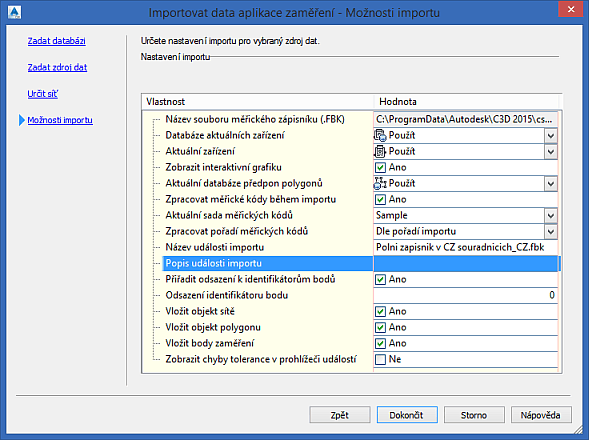Click the equipment database icon beside Použít
The image size is (589, 440).
point(380,135)
